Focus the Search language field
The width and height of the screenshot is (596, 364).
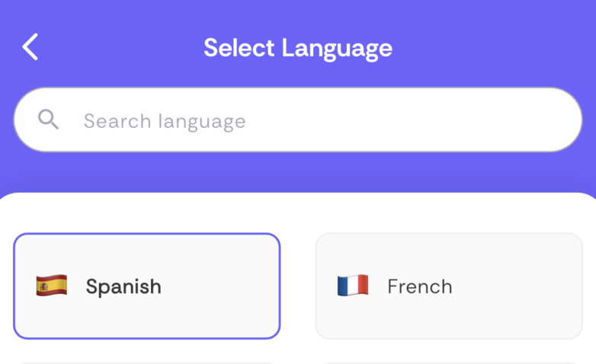297,120
